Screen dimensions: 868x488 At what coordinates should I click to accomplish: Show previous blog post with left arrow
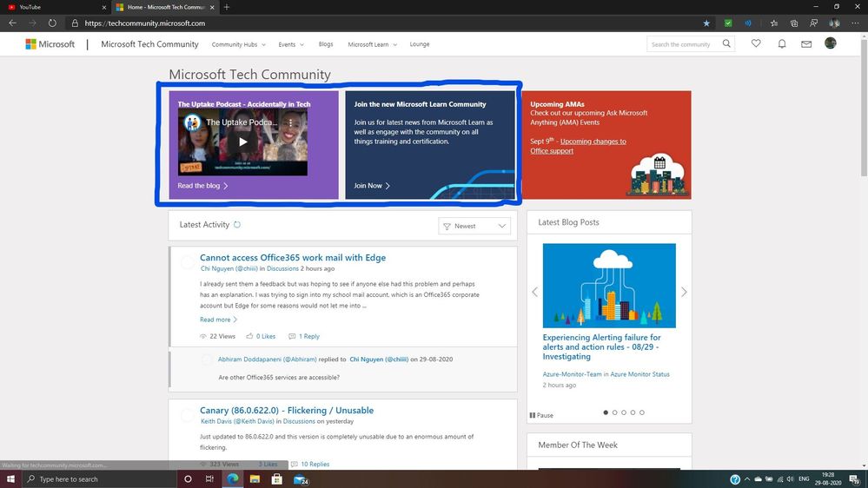pyautogui.click(x=534, y=292)
